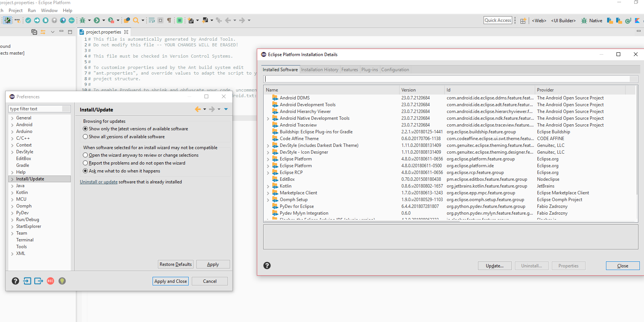644x322 pixels.
Task: Open the Help menu
Action: 67,11
